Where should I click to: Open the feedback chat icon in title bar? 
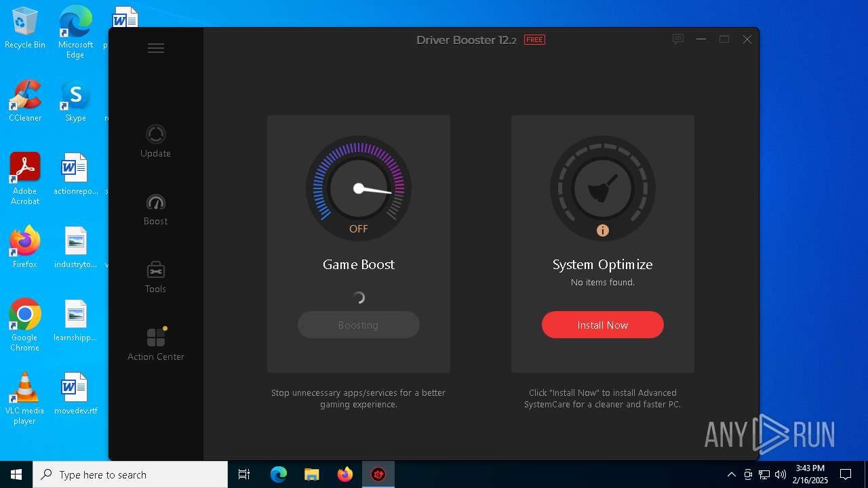coord(677,39)
